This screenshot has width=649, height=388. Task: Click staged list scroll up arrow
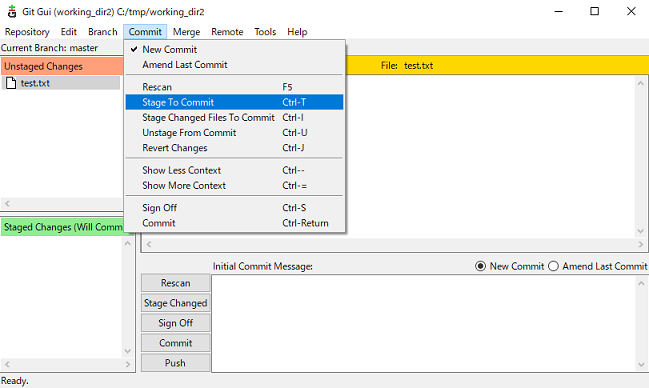coord(128,243)
